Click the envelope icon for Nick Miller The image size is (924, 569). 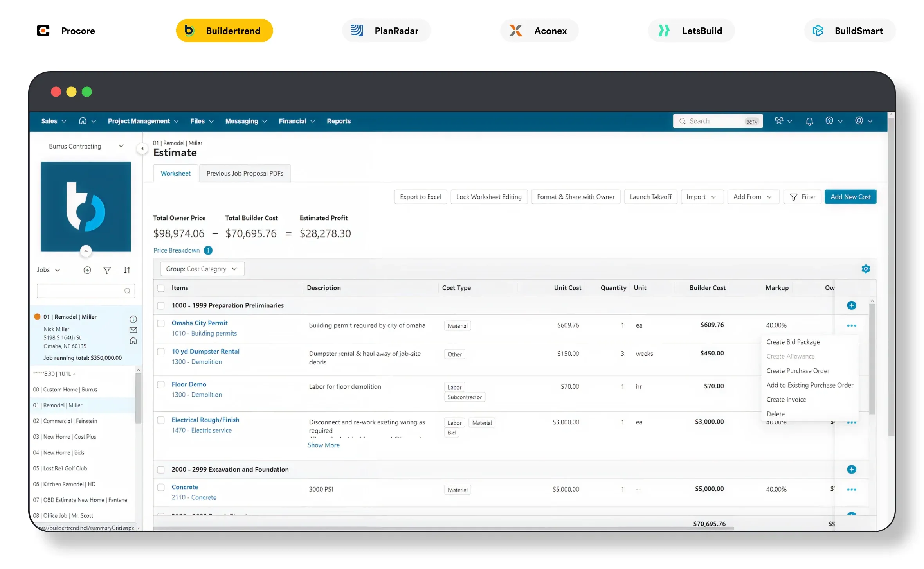(x=133, y=330)
